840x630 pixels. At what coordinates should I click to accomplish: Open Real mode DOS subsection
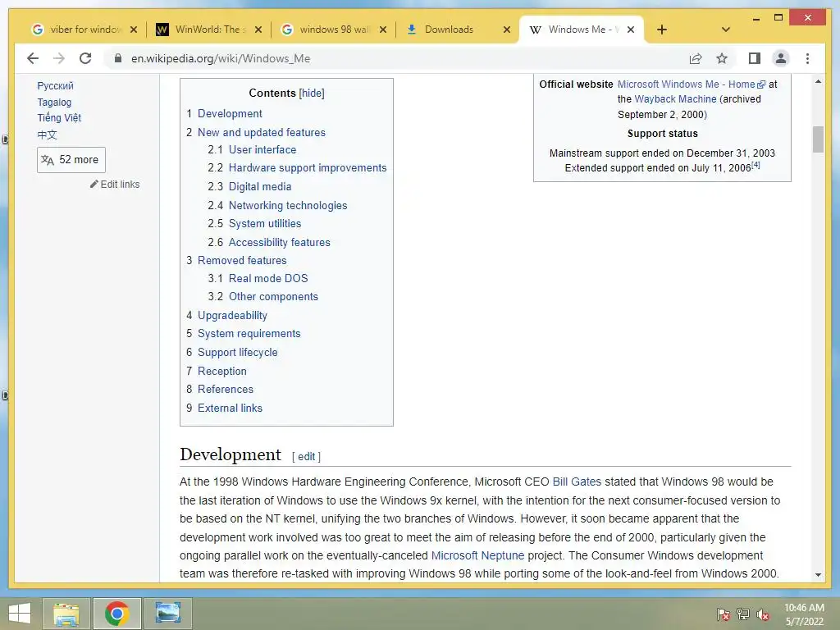(268, 279)
